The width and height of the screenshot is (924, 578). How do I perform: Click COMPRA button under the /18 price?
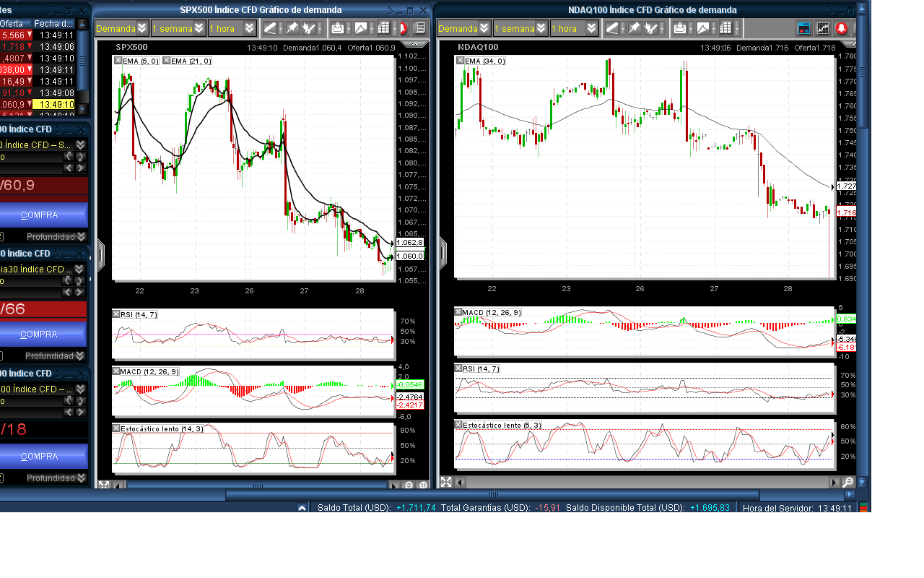[x=43, y=457]
